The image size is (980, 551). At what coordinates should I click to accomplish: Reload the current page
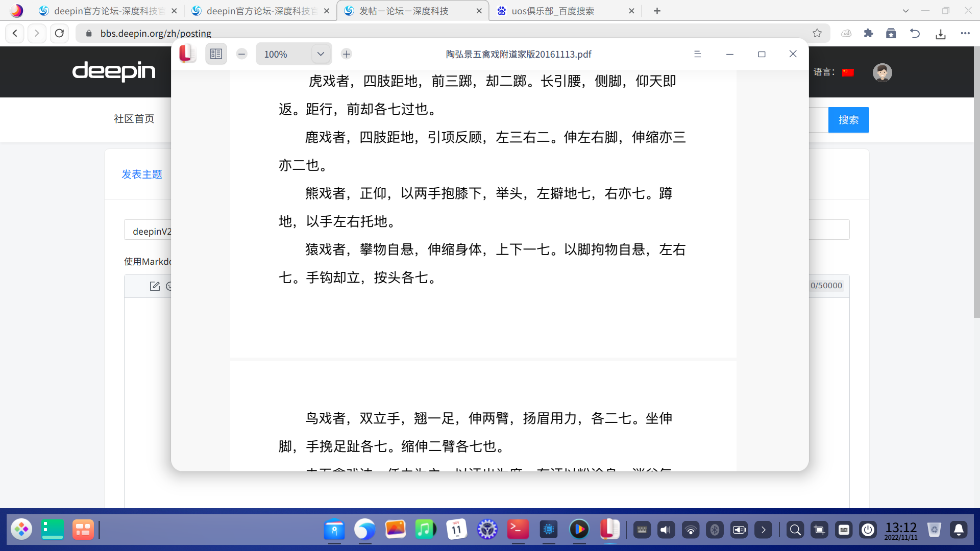tap(59, 33)
